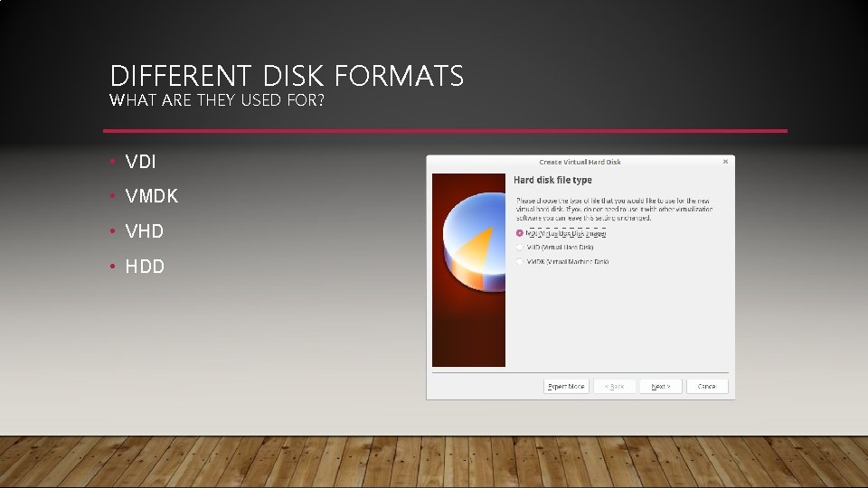Click the VDI bullet item
Image resolution: width=868 pixels, height=488 pixels.
click(x=141, y=162)
